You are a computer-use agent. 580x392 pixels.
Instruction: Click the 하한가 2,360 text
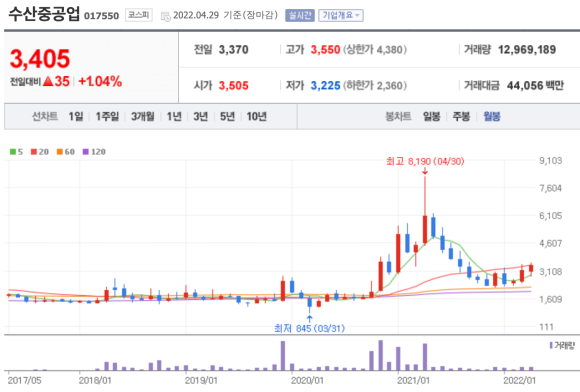(x=375, y=85)
